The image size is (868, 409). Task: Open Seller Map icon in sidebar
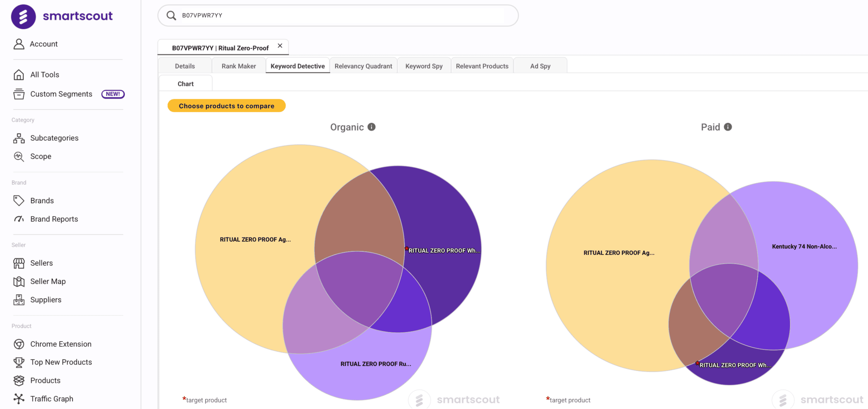click(x=19, y=281)
